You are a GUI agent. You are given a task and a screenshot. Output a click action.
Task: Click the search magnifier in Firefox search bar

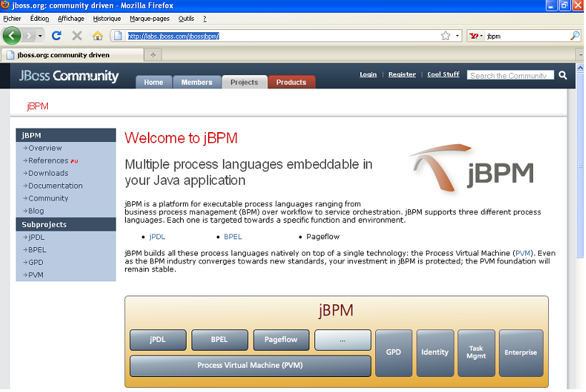point(574,36)
